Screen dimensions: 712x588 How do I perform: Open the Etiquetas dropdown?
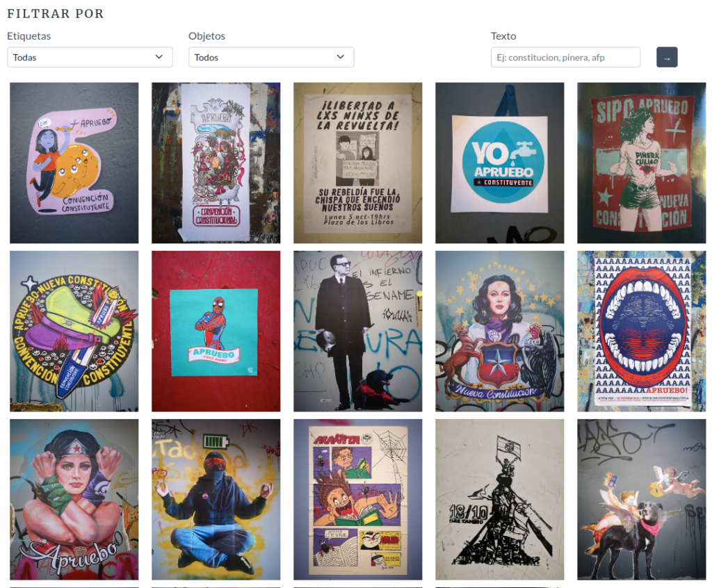point(90,57)
